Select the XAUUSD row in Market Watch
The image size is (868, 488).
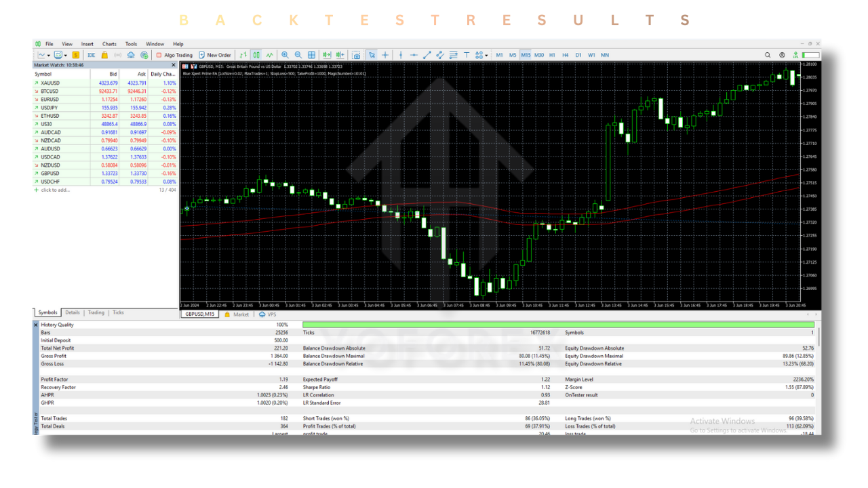pos(51,83)
